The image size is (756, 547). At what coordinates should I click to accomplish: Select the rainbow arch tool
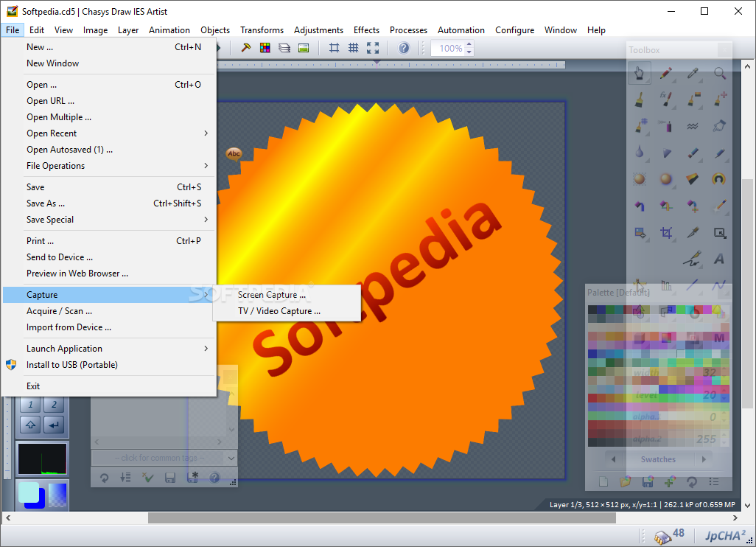[x=719, y=179]
